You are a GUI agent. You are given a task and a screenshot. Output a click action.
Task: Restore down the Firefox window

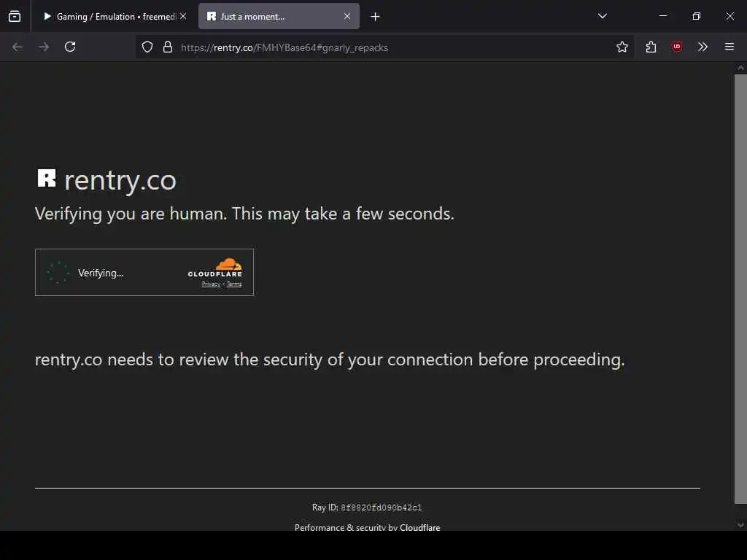coord(697,16)
